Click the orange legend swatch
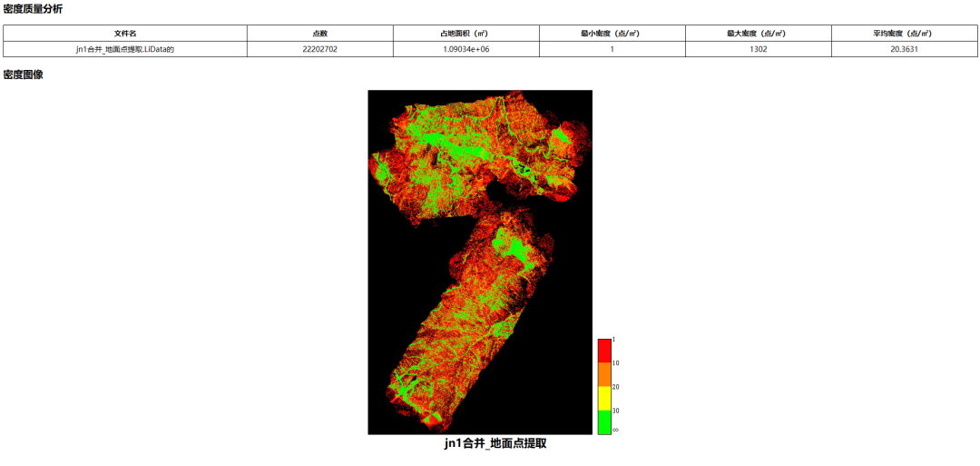This screenshot has width=980, height=466. 604,374
